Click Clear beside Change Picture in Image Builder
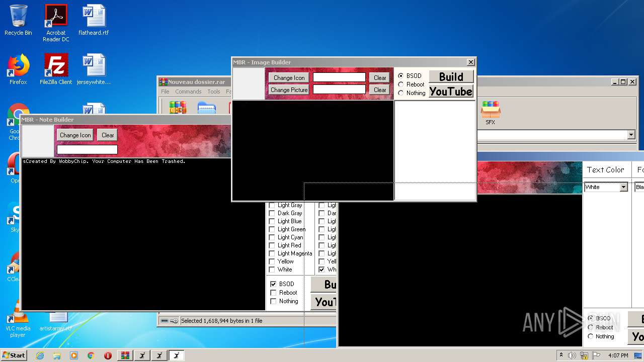The width and height of the screenshot is (644, 362). pos(380,90)
